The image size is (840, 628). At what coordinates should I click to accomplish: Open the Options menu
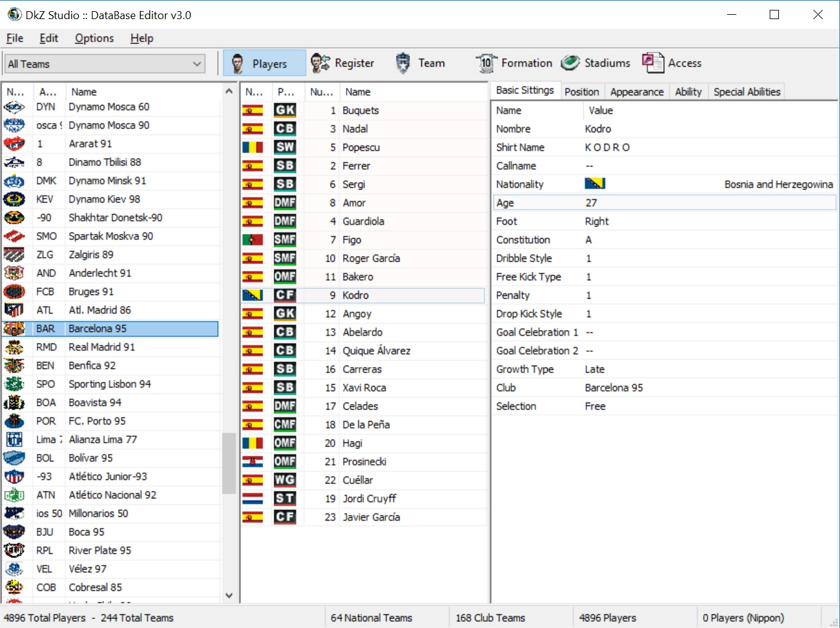click(94, 38)
